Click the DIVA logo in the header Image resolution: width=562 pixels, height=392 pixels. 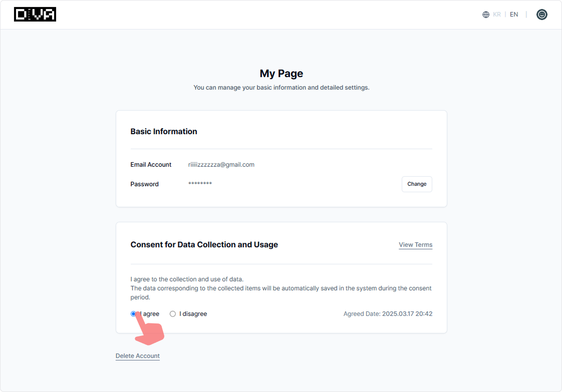tap(35, 15)
